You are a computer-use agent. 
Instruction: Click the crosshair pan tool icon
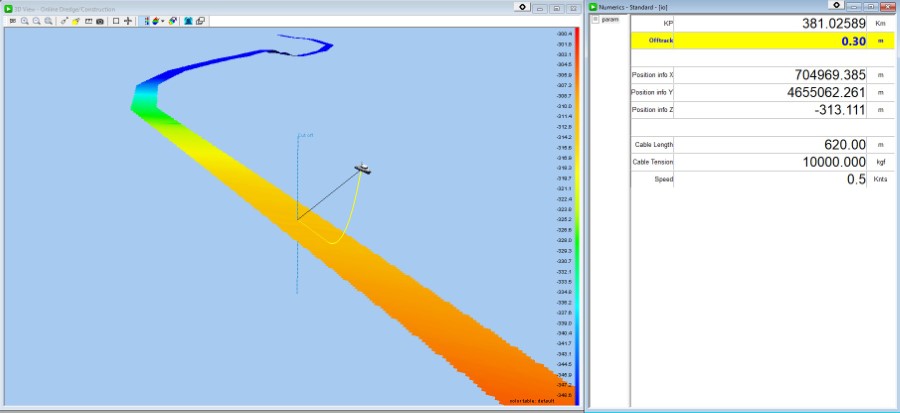(x=128, y=21)
